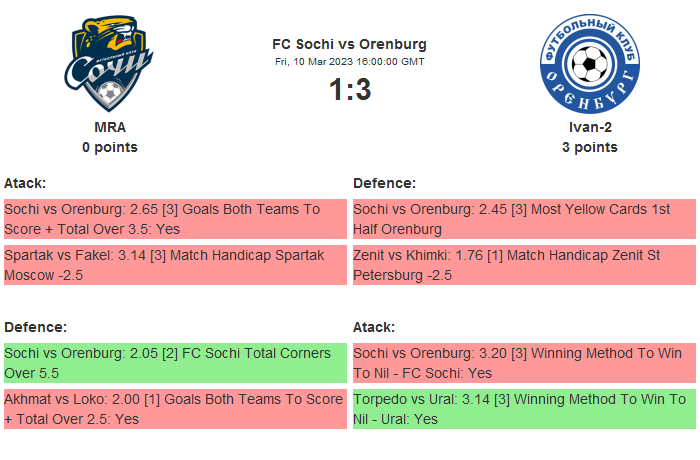700x460 pixels.
Task: Click Ivan-2's 3 points label
Action: pyautogui.click(x=589, y=147)
